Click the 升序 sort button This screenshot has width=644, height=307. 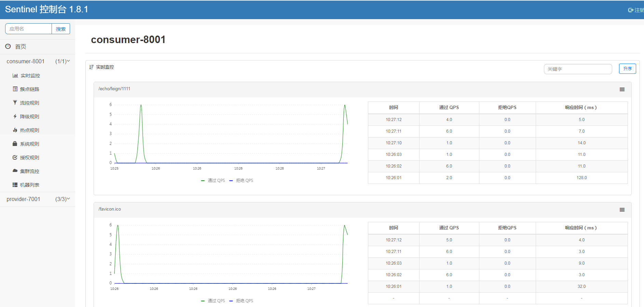point(627,69)
